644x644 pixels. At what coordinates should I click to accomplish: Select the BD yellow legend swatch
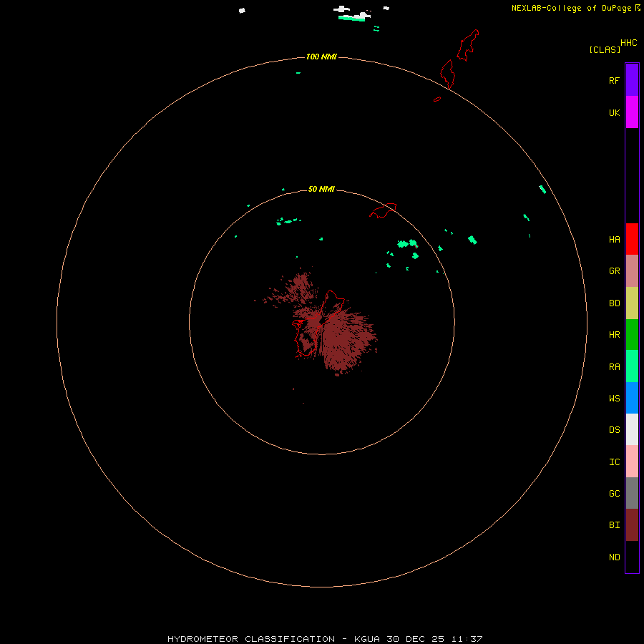click(x=632, y=303)
